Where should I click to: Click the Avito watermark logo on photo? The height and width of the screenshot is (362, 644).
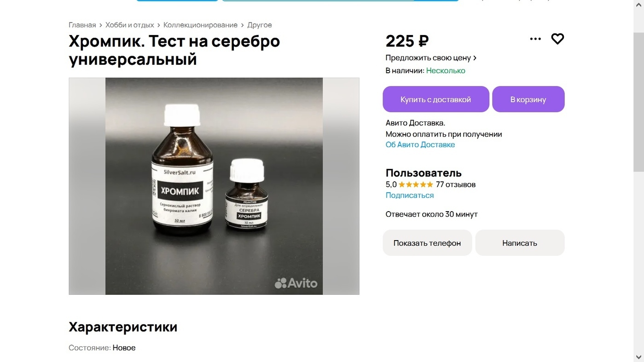[296, 283]
